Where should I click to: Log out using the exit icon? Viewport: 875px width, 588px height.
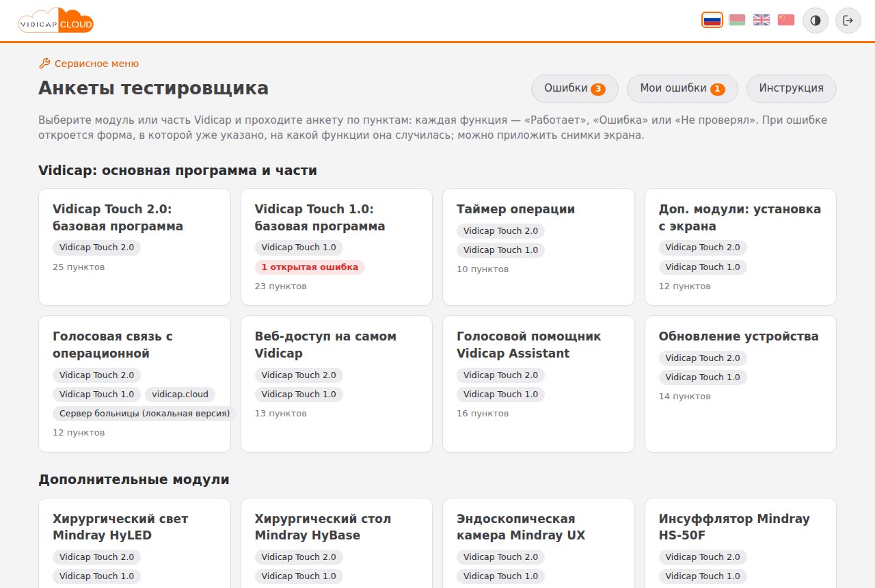[848, 21]
